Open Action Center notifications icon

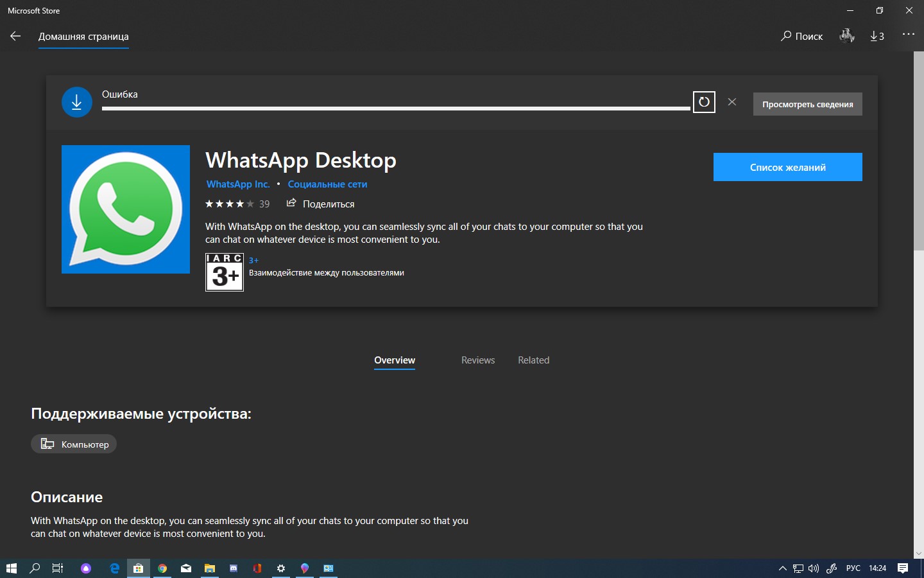(903, 568)
